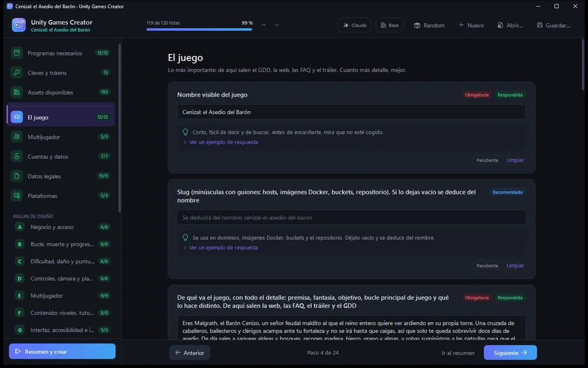Click the people icon for Multijugador 5/5
Image resolution: width=588 pixels, height=368 pixels.
(17, 137)
